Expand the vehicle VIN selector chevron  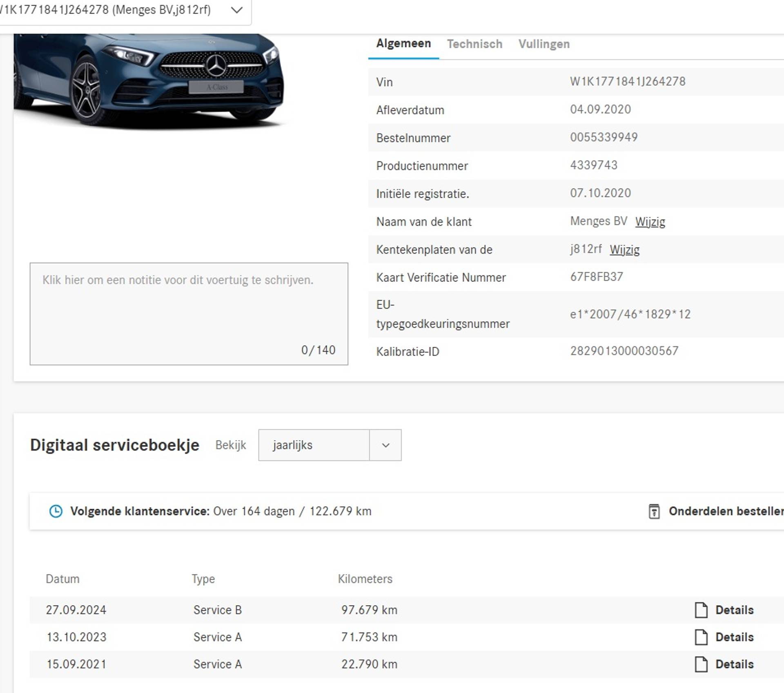click(237, 10)
